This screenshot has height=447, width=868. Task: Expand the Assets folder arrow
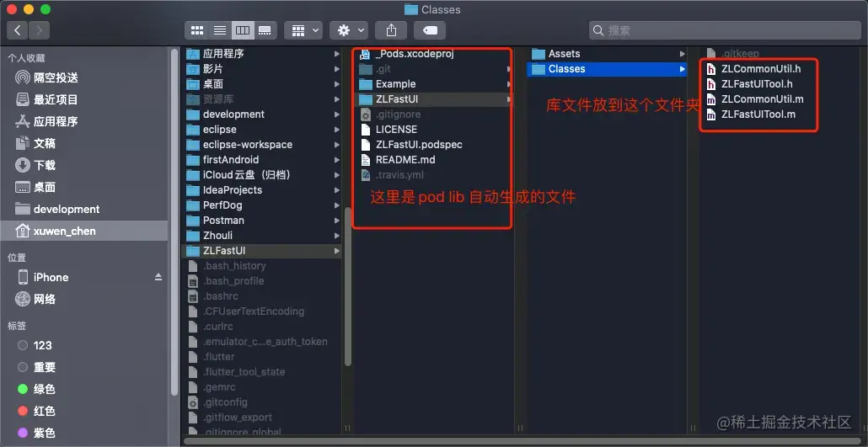682,54
